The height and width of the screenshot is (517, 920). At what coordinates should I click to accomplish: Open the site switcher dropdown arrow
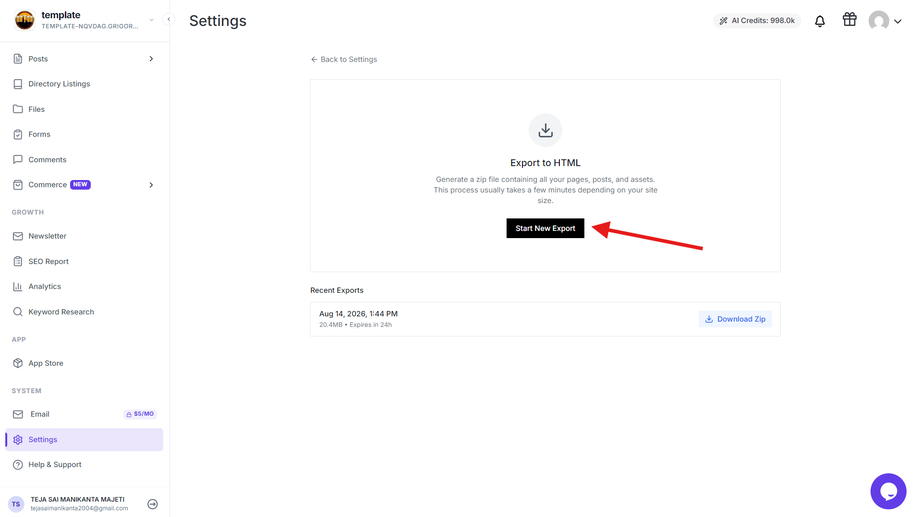(x=151, y=20)
